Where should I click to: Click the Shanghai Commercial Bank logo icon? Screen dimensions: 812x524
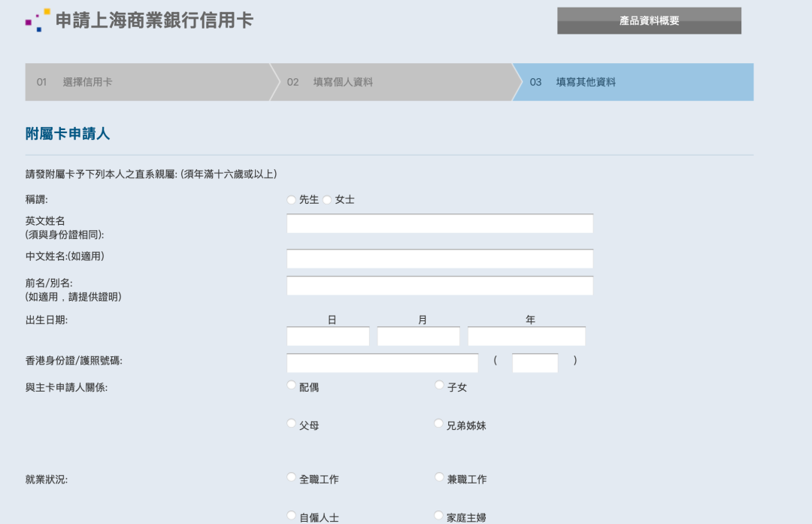[x=38, y=20]
